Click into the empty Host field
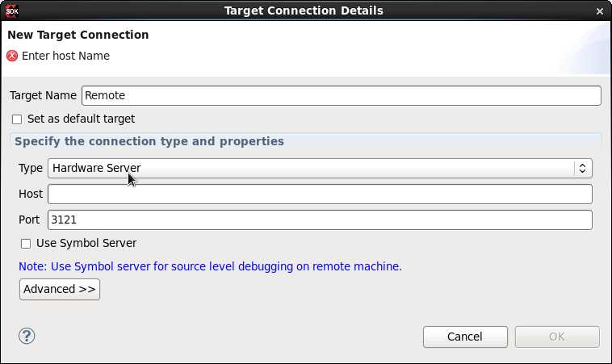This screenshot has height=364, width=612. click(x=320, y=194)
